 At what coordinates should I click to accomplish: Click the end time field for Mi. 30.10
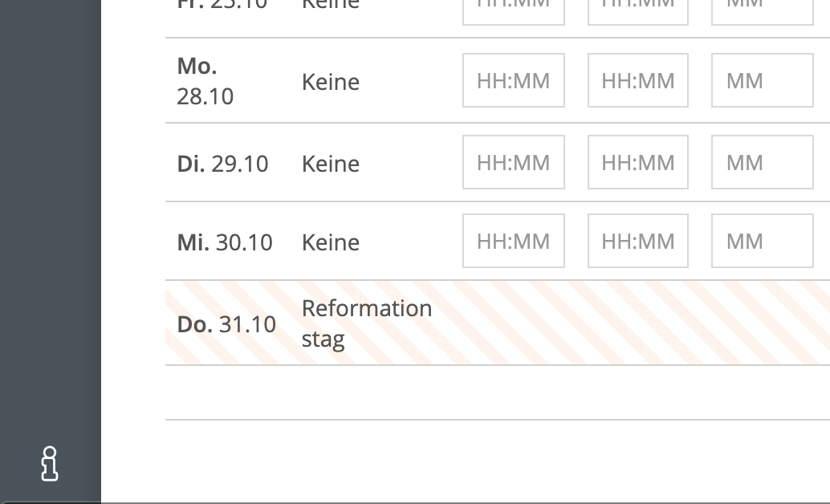point(637,241)
